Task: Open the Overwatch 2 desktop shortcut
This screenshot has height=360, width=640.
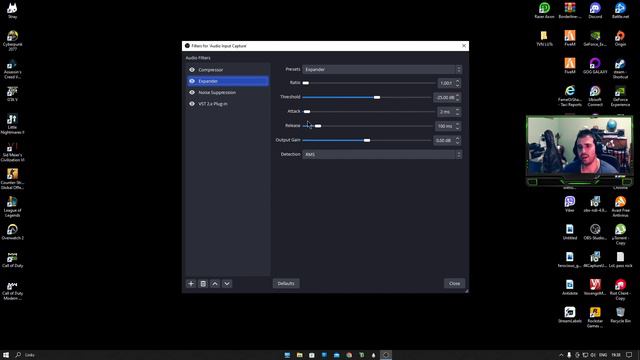Action: point(12,232)
